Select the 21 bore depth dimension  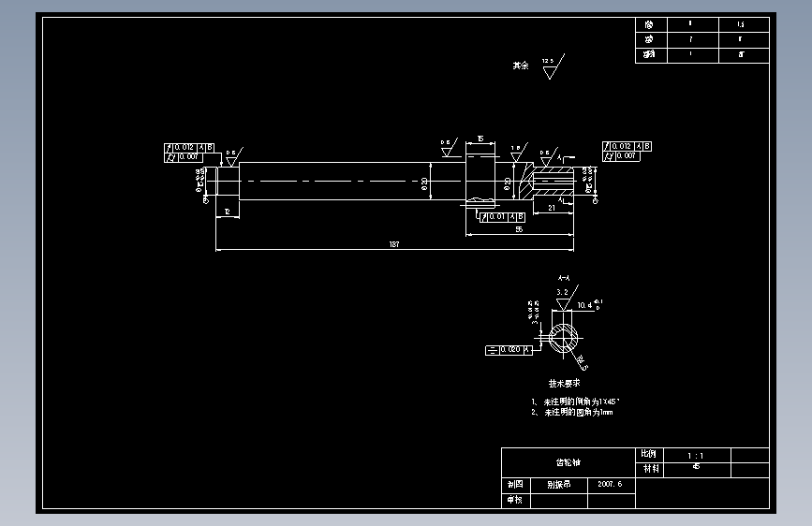552,208
